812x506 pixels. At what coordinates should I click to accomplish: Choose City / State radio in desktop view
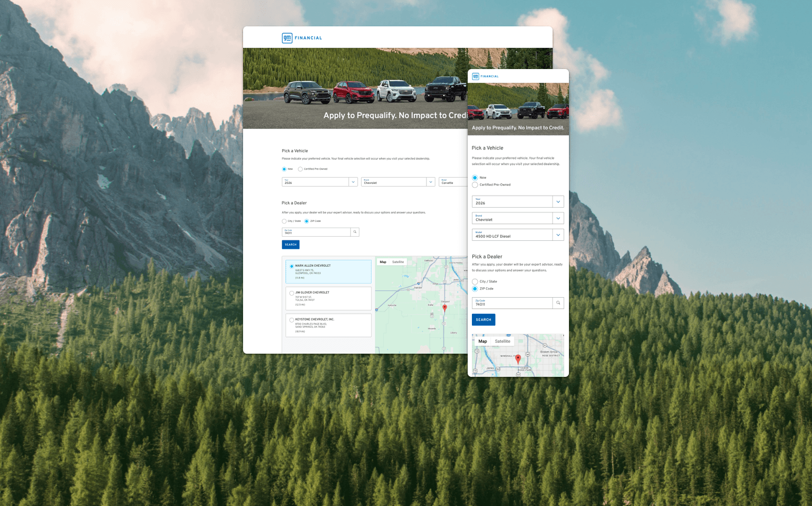click(x=284, y=221)
